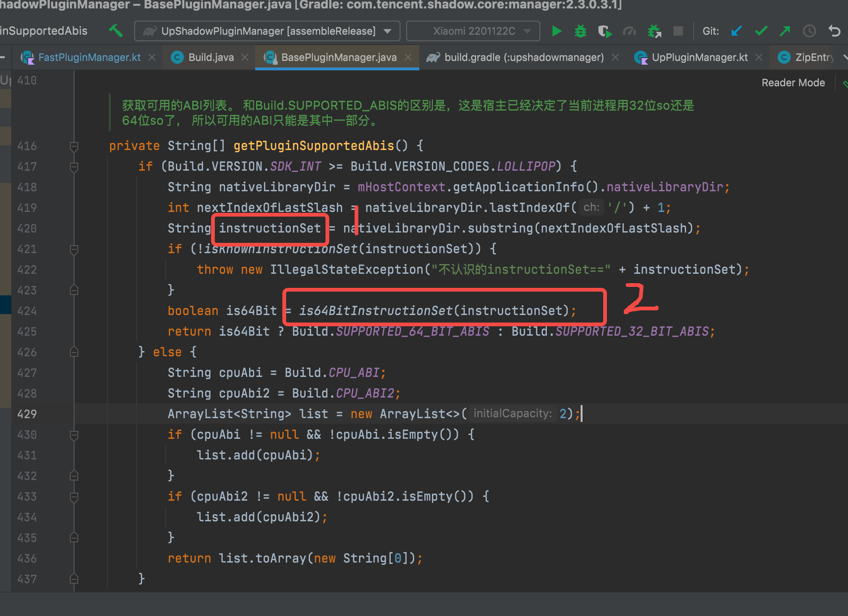
Task: Collapse the isKnownInstructionSet if block at line 421
Action: point(74,249)
